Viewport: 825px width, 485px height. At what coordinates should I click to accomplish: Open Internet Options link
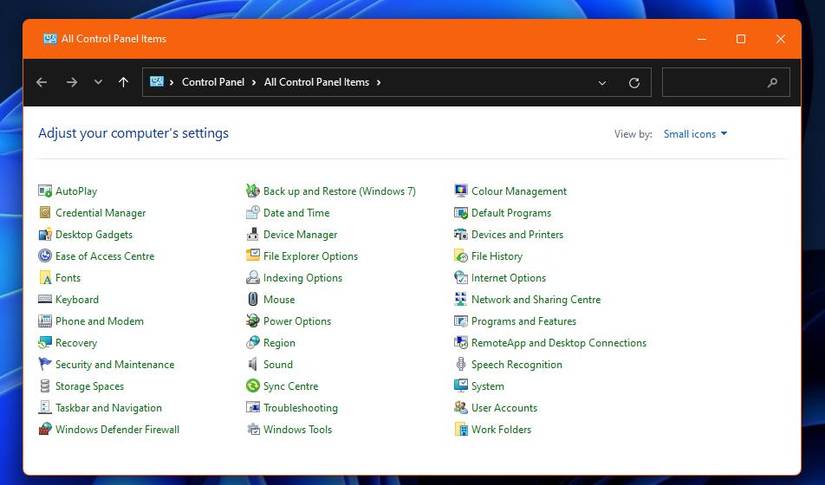pyautogui.click(x=508, y=278)
